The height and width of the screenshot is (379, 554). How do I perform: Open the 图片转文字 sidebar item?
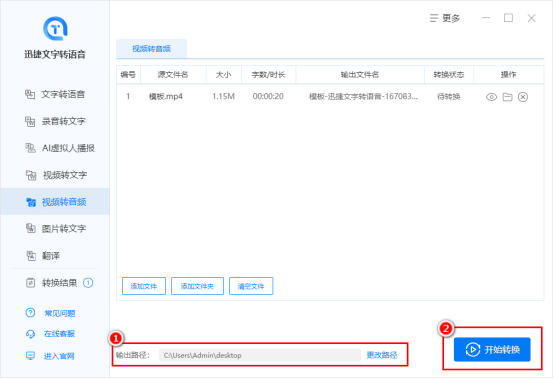(x=55, y=229)
